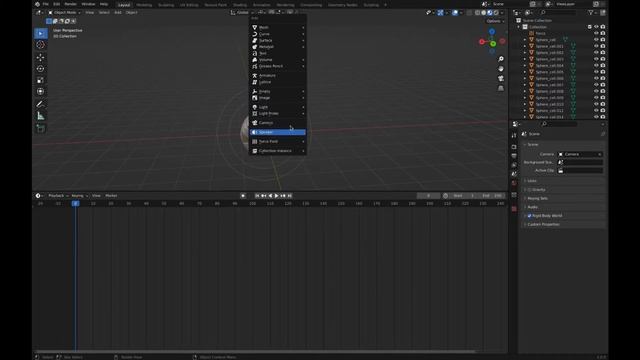Open the Scene properties tab icon
This screenshot has height=360, width=640.
(x=514, y=174)
